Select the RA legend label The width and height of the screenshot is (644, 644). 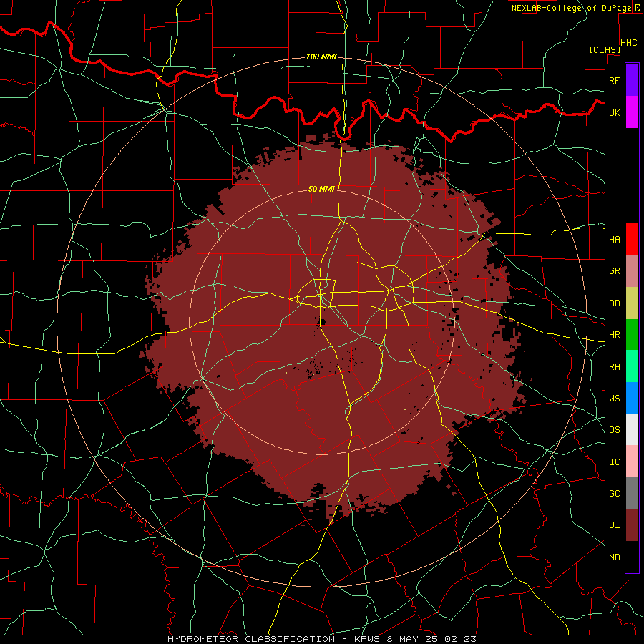pyautogui.click(x=614, y=367)
